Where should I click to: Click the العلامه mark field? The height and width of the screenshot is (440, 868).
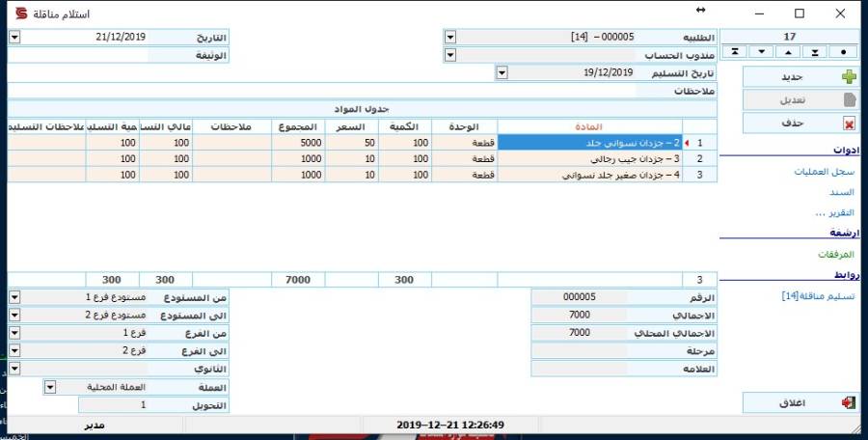pos(580,369)
